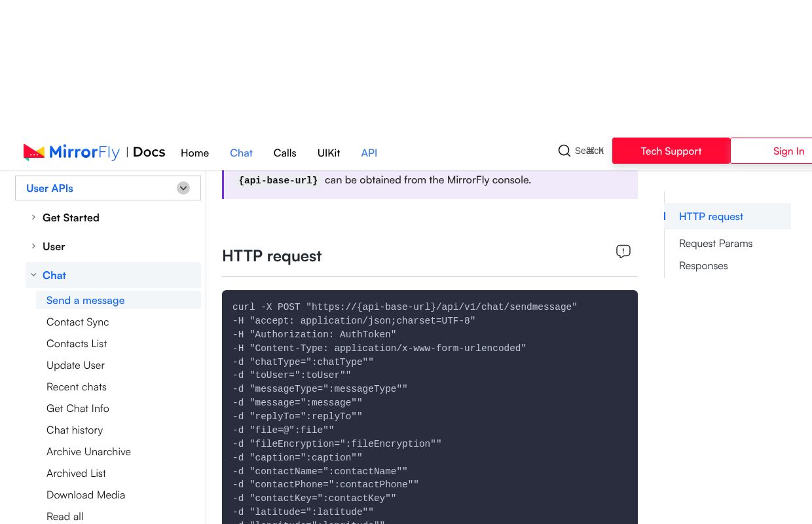812x524 pixels.
Task: Click the search magnifier icon
Action: pyautogui.click(x=564, y=151)
